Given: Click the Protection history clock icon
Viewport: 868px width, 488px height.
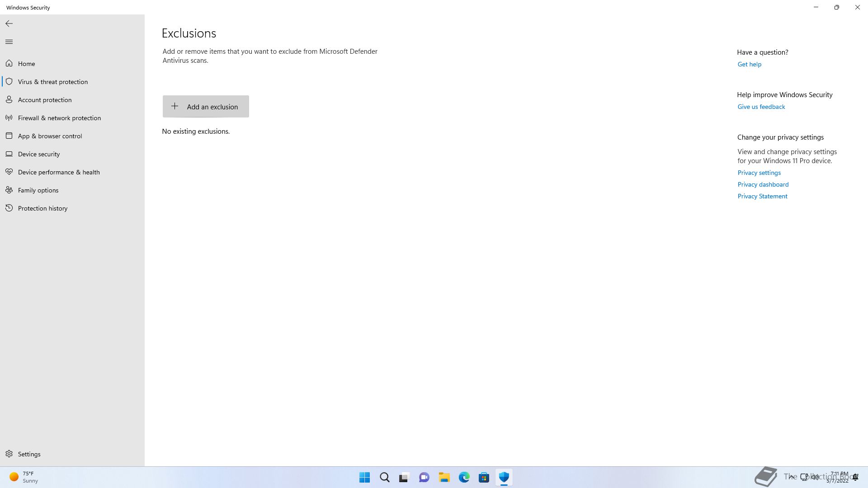Looking at the screenshot, I should 9,208.
